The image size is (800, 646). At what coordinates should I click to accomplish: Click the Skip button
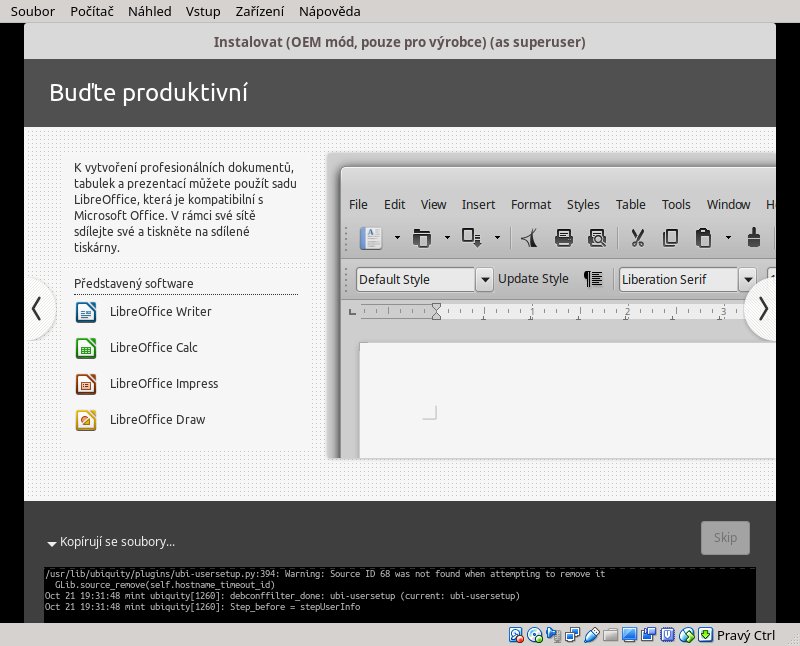pos(725,537)
